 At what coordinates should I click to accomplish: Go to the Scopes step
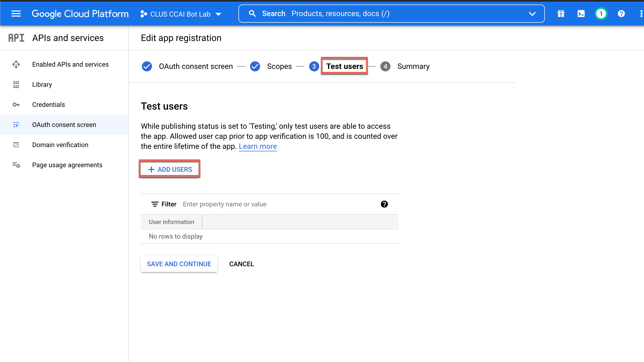click(x=279, y=66)
